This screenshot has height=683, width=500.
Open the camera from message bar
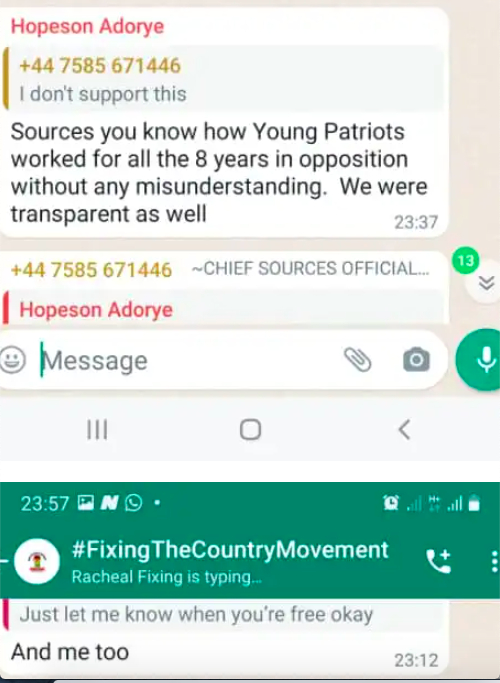tap(416, 360)
